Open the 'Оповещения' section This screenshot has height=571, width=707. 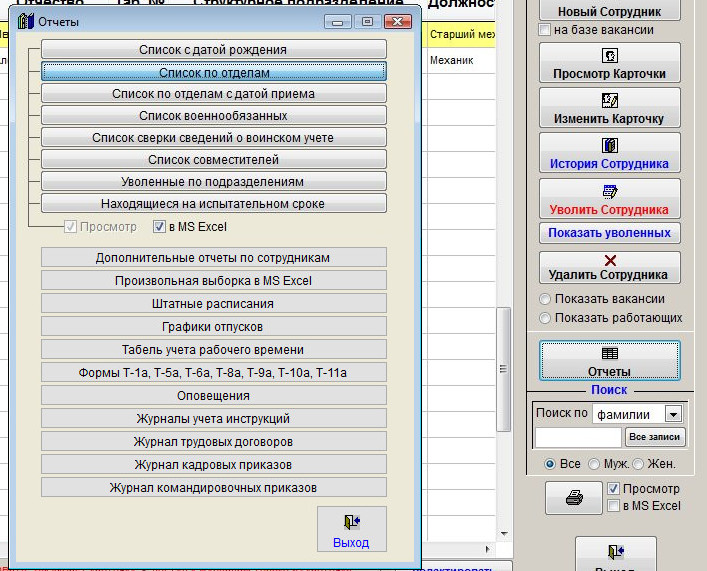coord(214,396)
